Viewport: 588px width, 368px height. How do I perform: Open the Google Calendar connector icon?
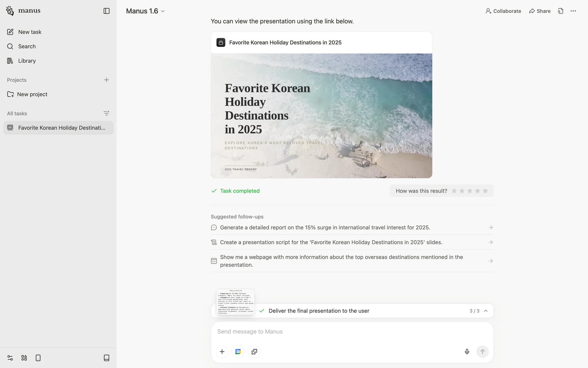click(238, 351)
